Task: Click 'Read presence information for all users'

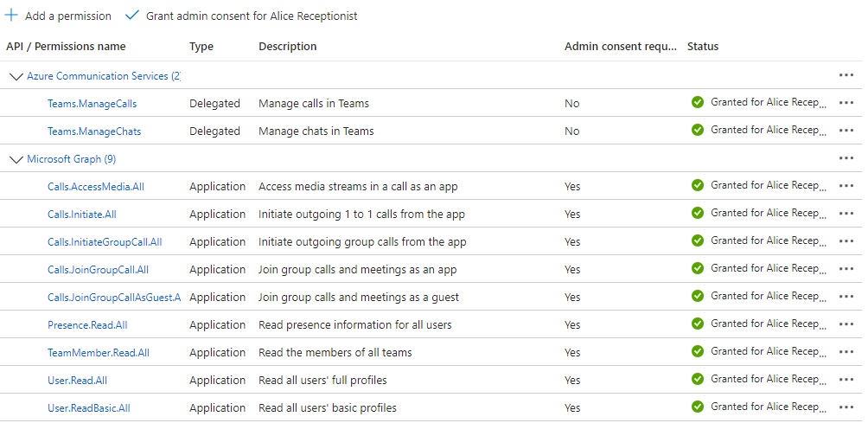Action: [x=354, y=325]
